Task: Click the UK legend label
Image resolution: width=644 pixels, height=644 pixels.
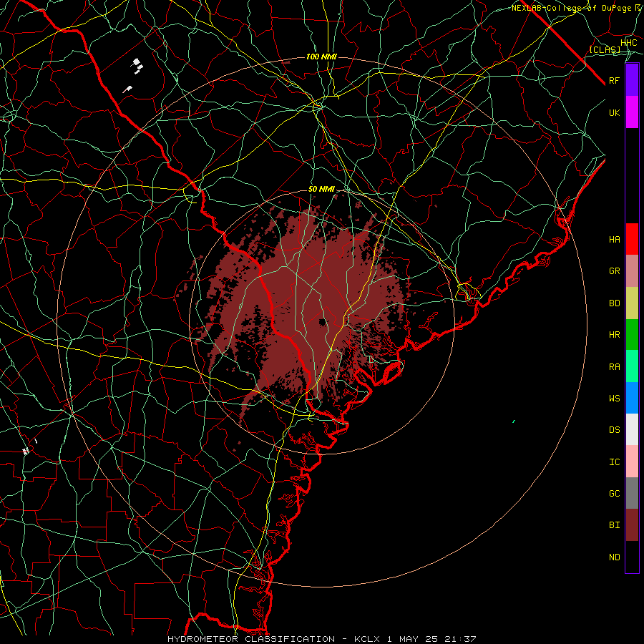Action: [x=615, y=112]
